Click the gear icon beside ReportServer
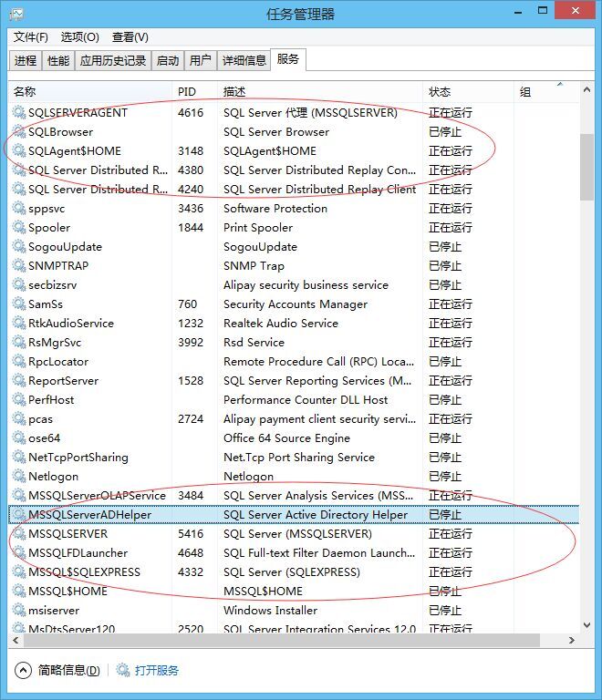 click(19, 381)
